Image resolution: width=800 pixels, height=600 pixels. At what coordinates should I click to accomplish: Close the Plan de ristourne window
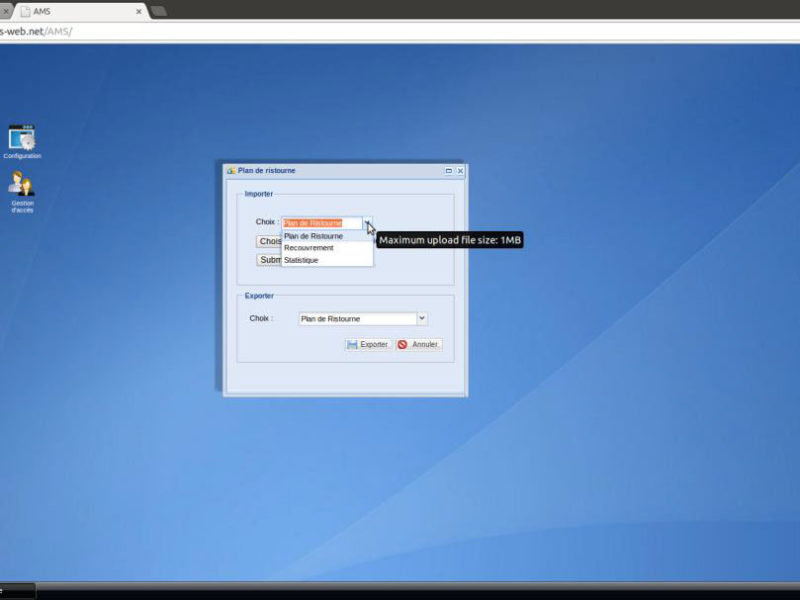pos(460,171)
